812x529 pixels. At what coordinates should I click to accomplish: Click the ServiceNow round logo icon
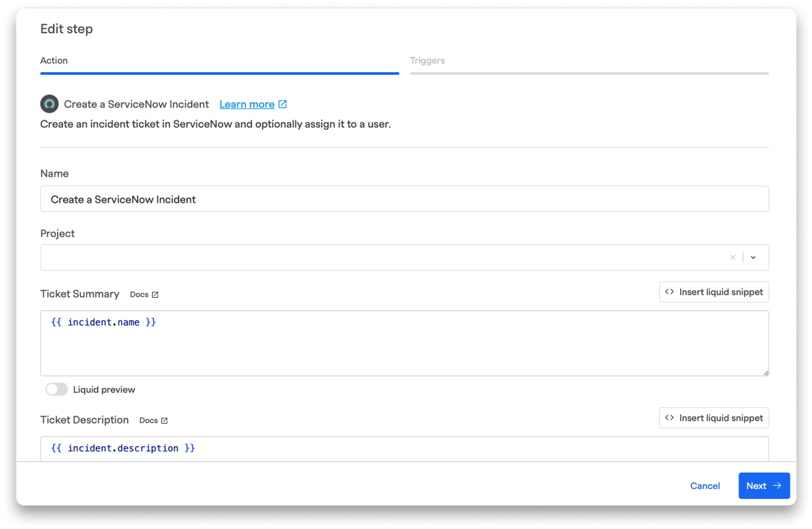pos(49,104)
